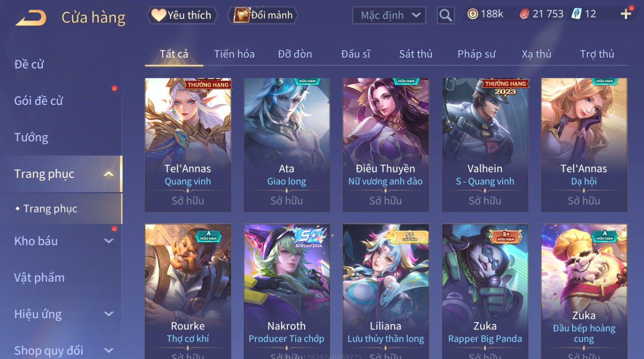Expand the Hiệu ứng sidebar section
Viewport: 644px width, 359px height.
[x=109, y=314]
